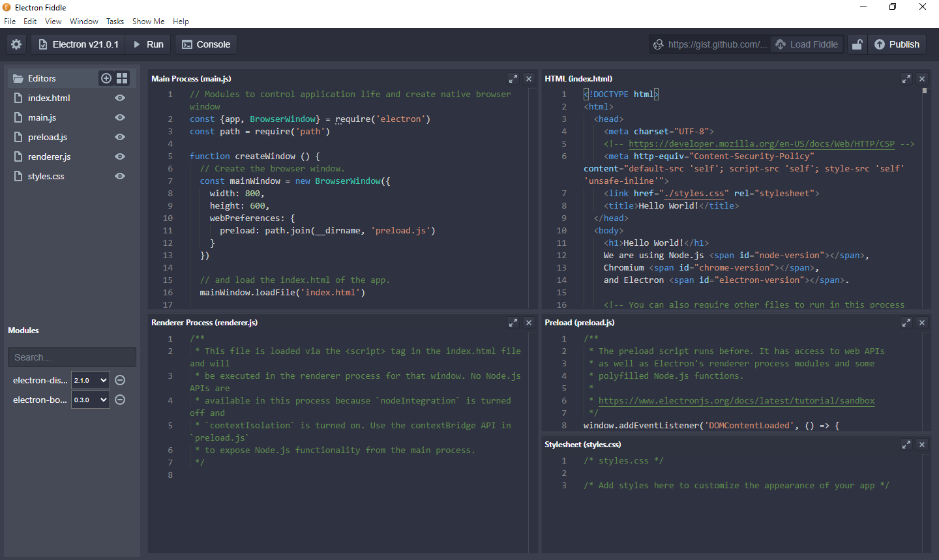Hide the preload.js editor via eye icon
Screen dimensions: 939x560
(120, 137)
